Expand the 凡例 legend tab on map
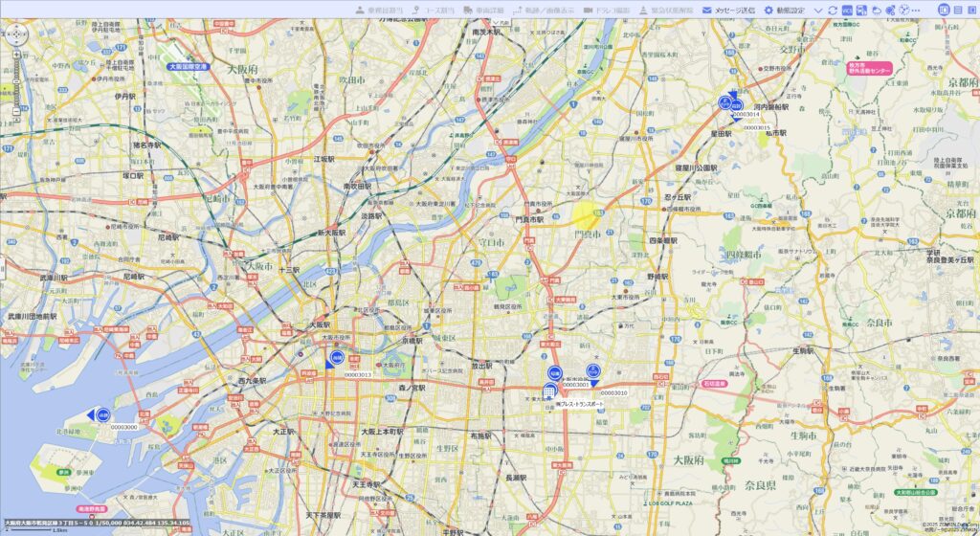980x536 pixels. click(501, 22)
